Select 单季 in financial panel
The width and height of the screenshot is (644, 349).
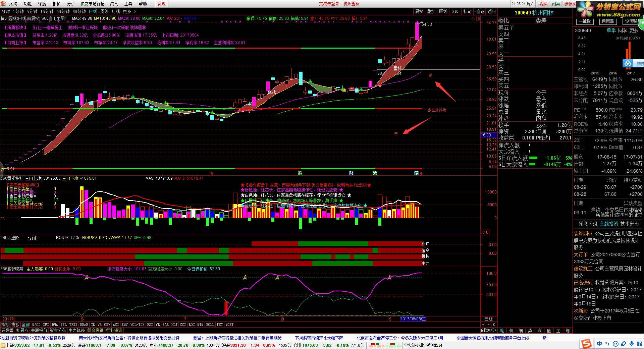click(611, 30)
